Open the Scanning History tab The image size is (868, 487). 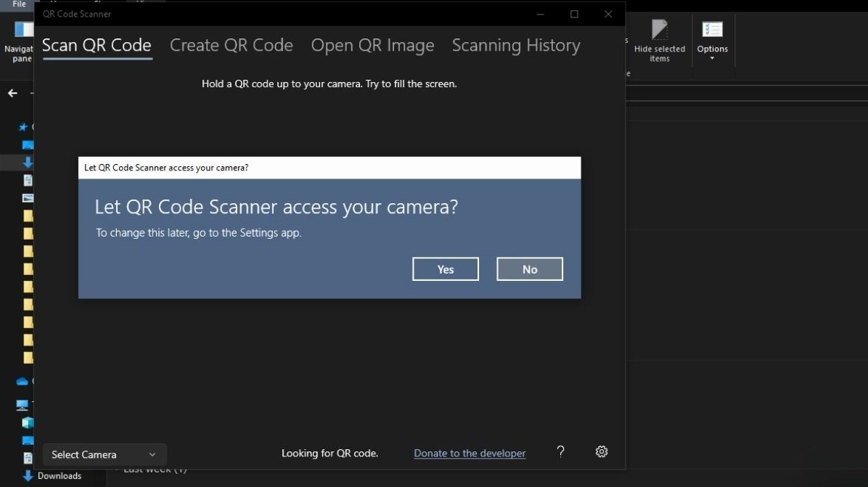[x=516, y=45]
